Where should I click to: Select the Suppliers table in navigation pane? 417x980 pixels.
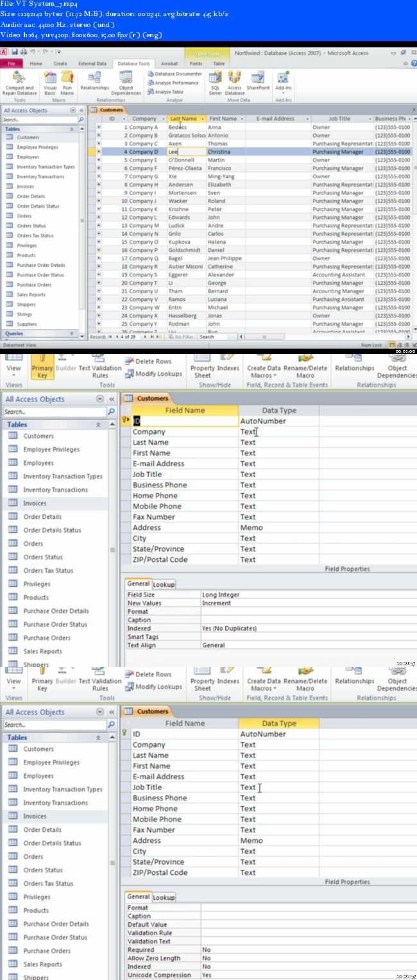pos(27,324)
